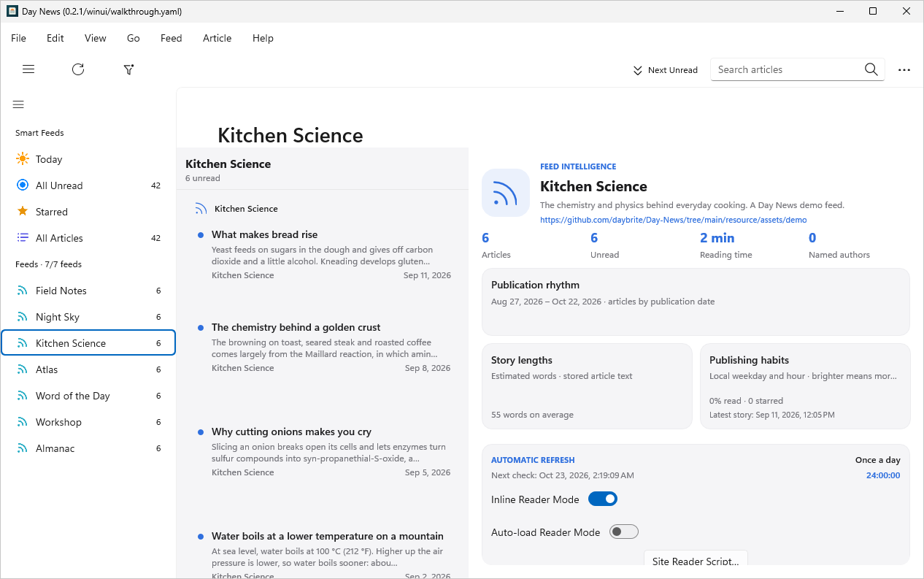This screenshot has height=579, width=924.
Task: Select the Kitchen Science feed in sidebar
Action: 88,343
